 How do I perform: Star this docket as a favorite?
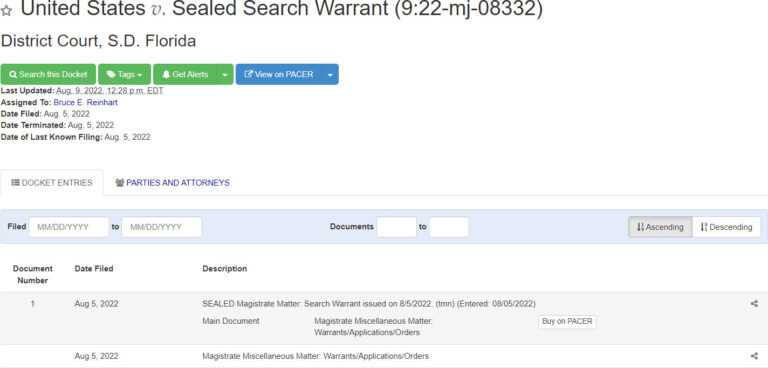coord(6,10)
